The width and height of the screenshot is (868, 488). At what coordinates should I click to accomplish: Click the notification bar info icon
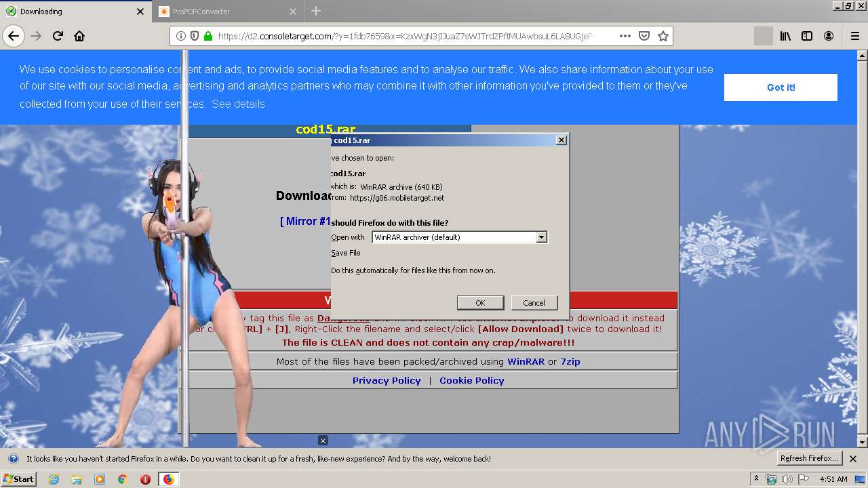(13, 459)
